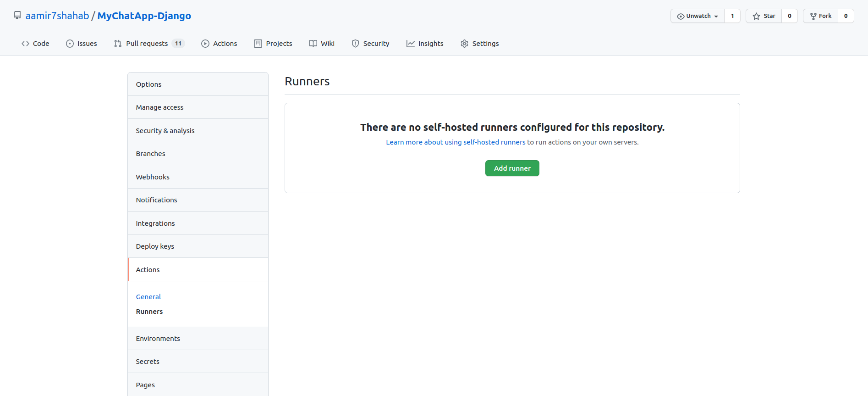Select Notifications in sidebar
This screenshot has width=868, height=396.
[198, 200]
